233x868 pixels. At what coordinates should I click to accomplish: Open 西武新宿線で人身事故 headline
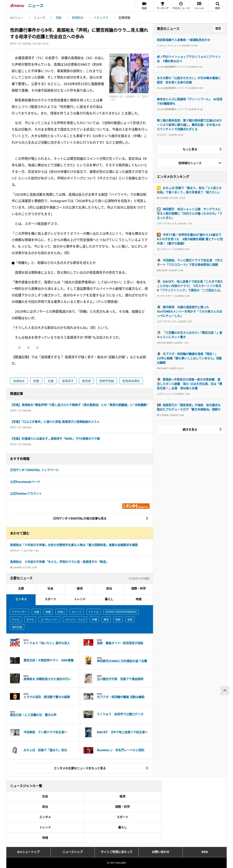click(x=183, y=40)
